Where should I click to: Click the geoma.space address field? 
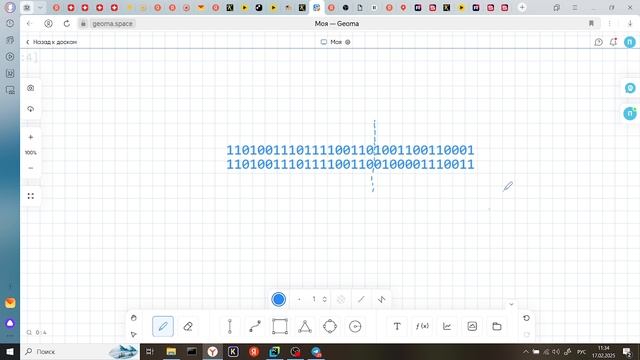pos(112,24)
